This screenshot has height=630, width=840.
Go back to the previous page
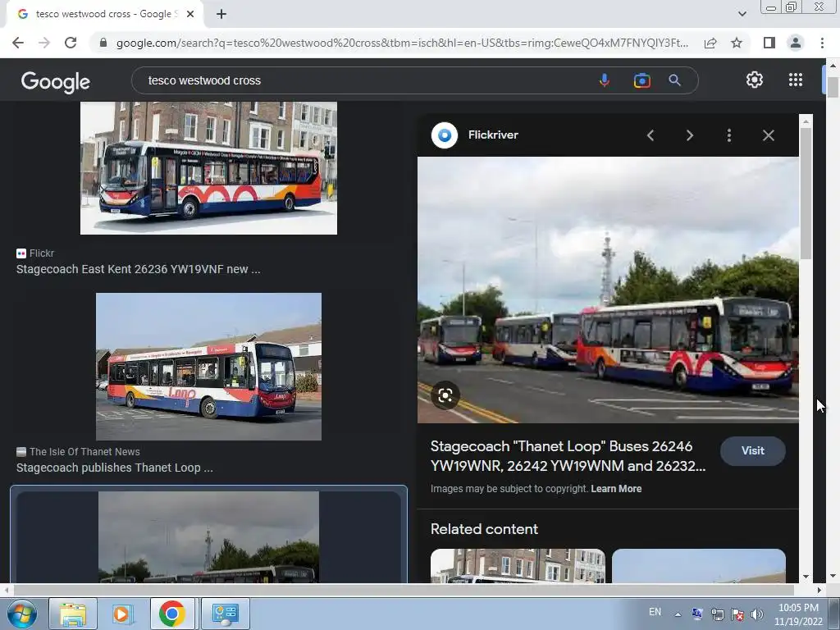pos(18,43)
